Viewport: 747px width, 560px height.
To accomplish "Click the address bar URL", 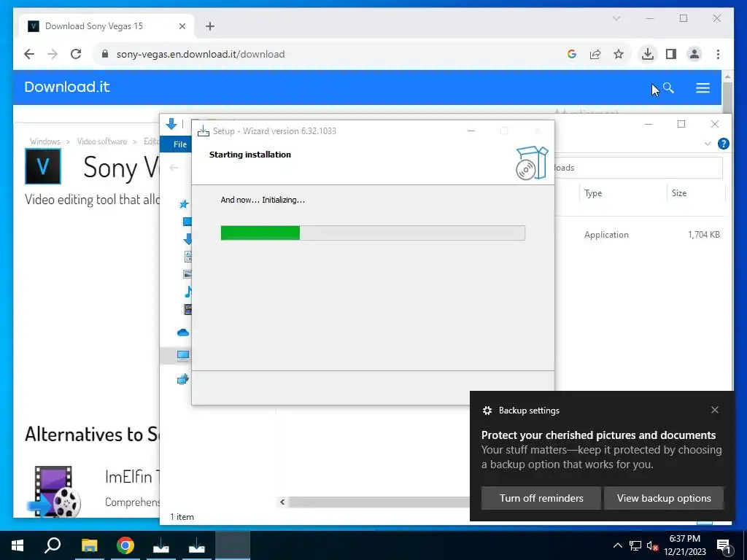I will coord(201,54).
